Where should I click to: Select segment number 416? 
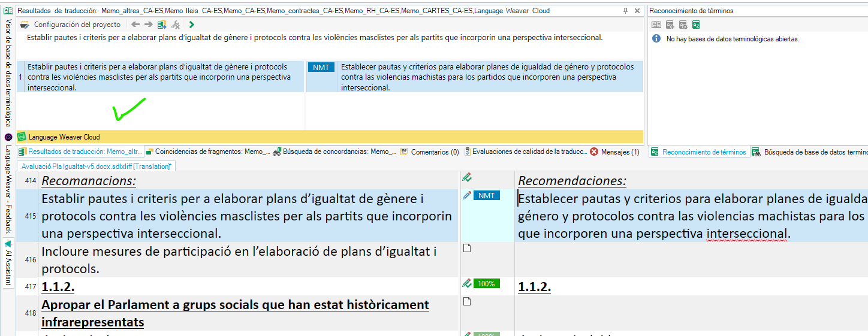31,260
